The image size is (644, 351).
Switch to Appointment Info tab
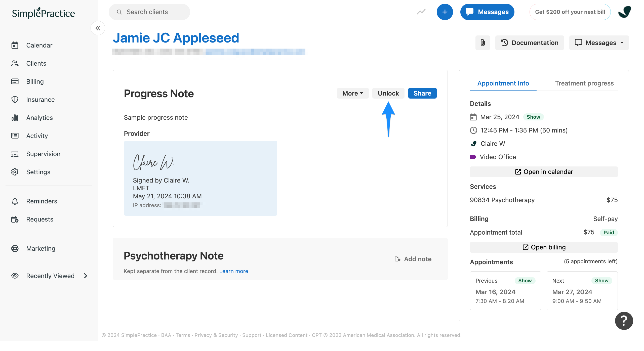[503, 83]
